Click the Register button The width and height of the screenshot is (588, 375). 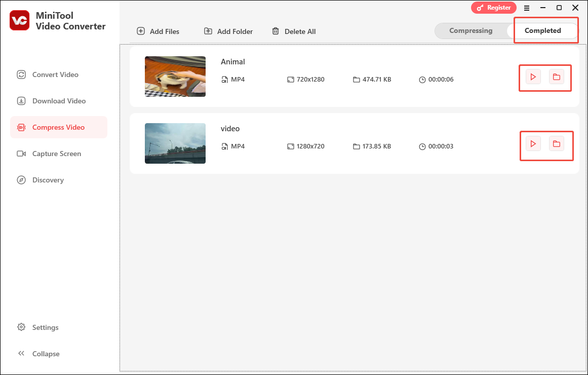493,8
